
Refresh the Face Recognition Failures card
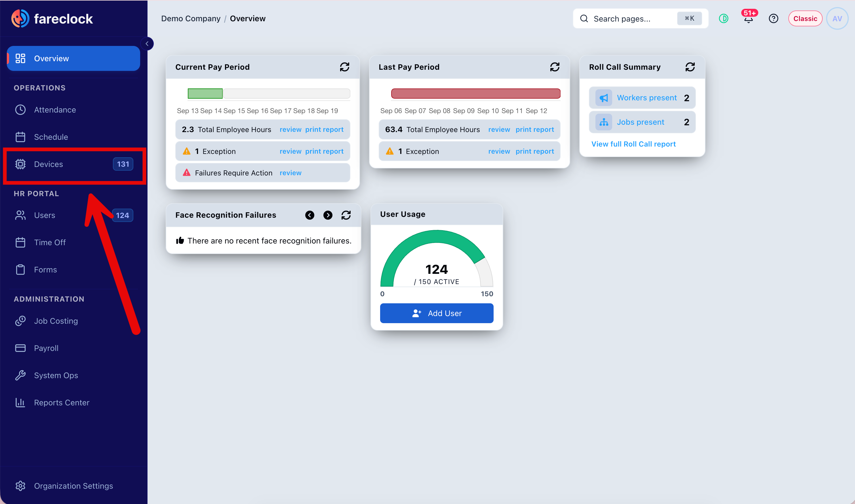click(346, 215)
